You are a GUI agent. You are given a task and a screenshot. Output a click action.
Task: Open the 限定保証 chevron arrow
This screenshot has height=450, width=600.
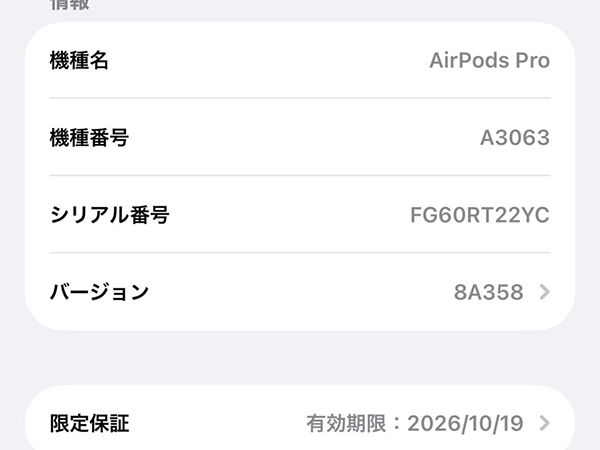544,423
